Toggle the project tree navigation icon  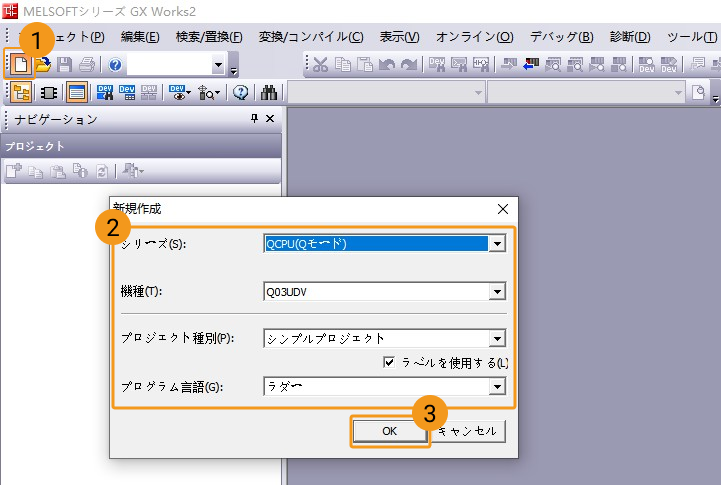[21, 92]
